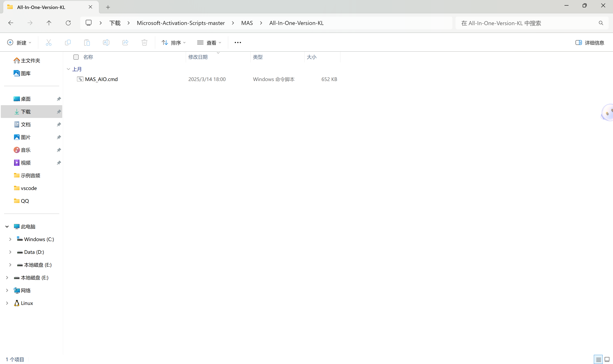613x364 pixels.
Task: Collapse the 上月 group
Action: (68, 69)
